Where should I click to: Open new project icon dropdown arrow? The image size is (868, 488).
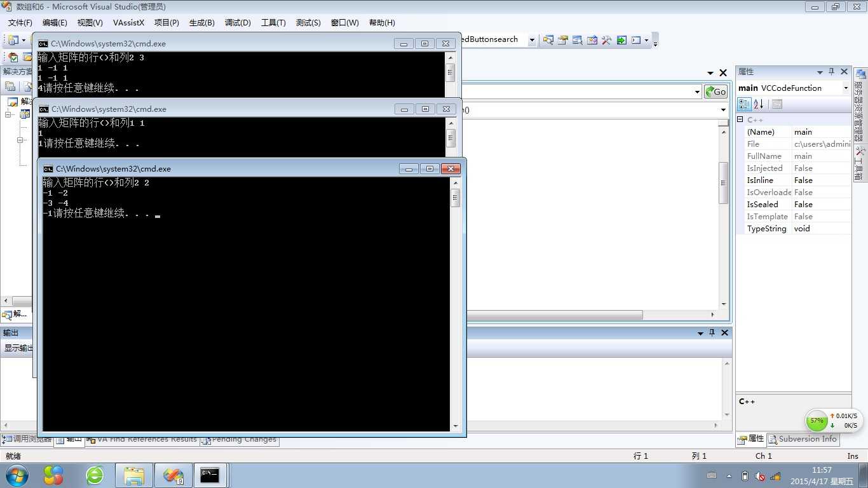click(24, 40)
